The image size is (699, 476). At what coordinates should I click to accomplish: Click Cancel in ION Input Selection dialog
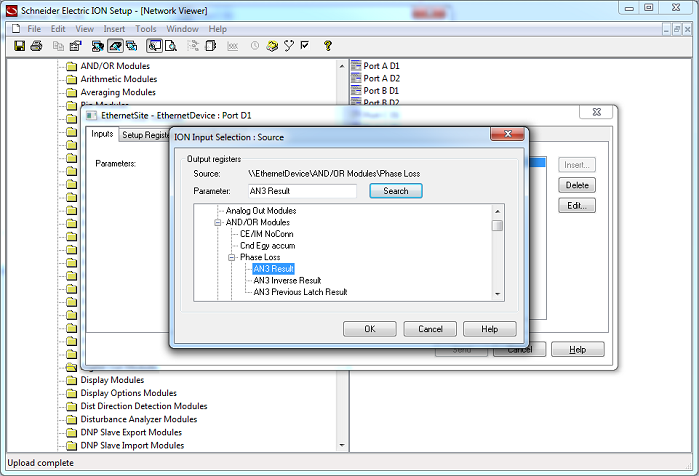coord(430,329)
